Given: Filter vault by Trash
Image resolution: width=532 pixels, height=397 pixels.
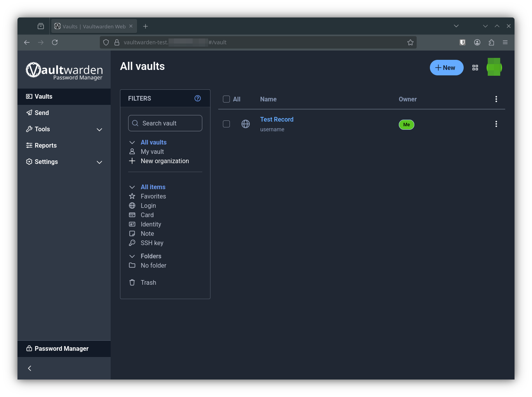Looking at the screenshot, I should [148, 282].
